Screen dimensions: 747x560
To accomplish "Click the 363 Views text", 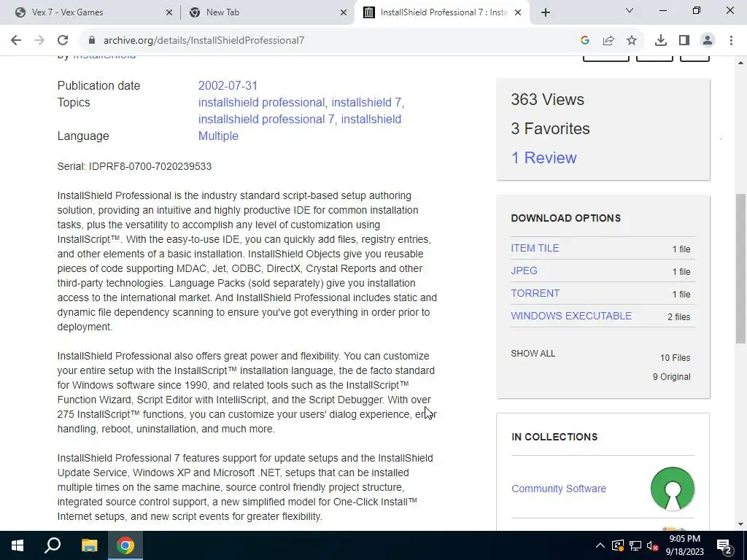I will pyautogui.click(x=547, y=99).
